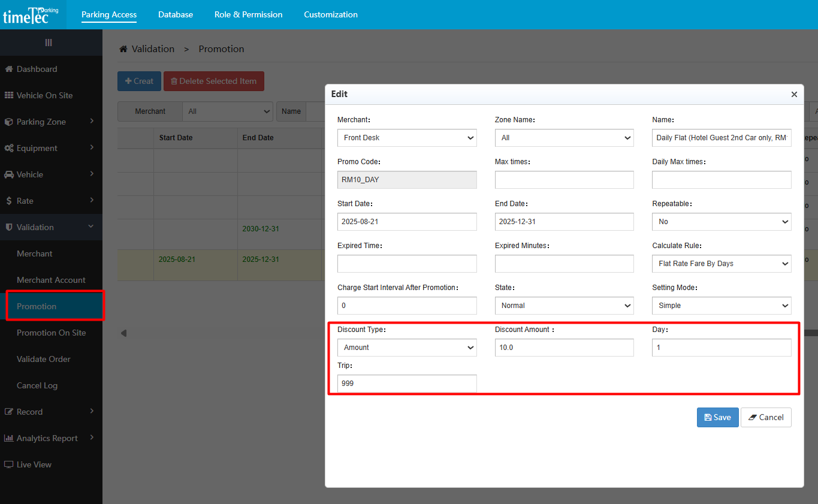
Task: Open the Calculate Rule dropdown
Action: 722,264
